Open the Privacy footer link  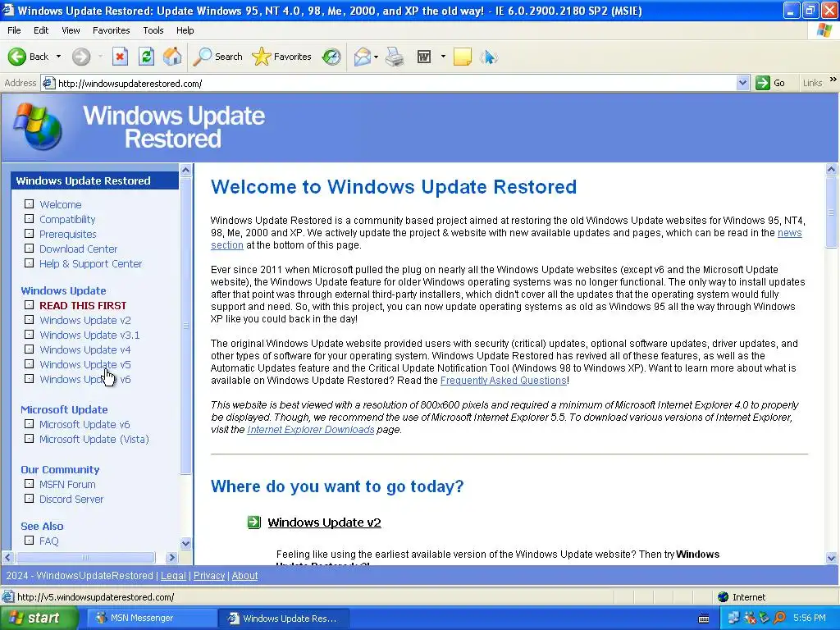[209, 575]
